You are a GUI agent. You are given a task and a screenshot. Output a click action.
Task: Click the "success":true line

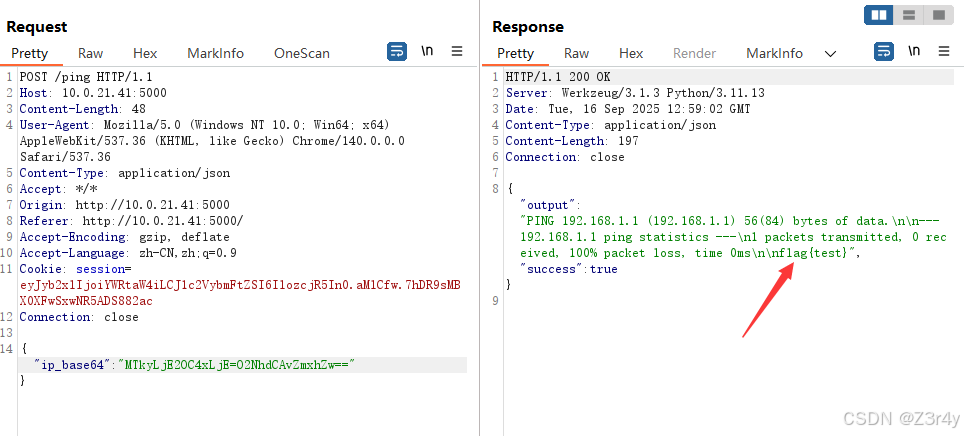click(569, 269)
